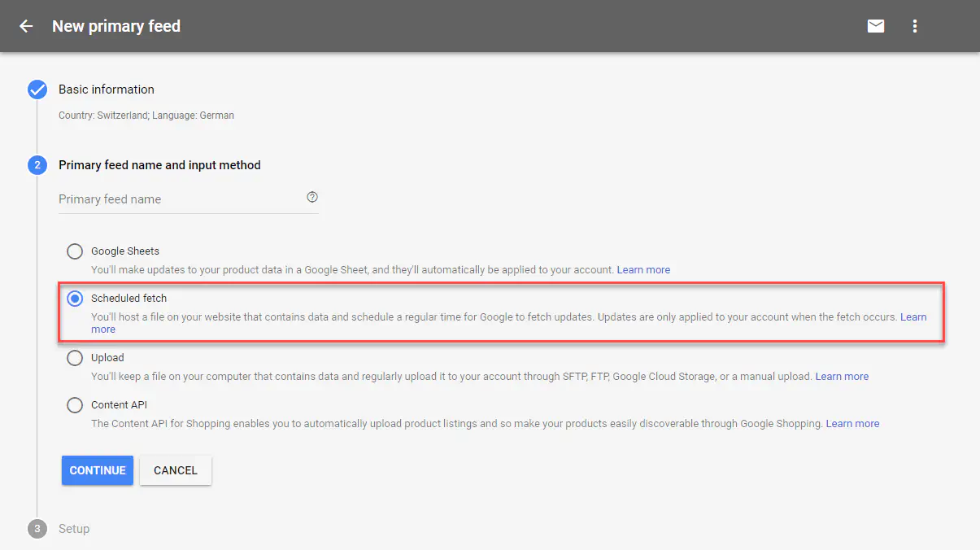Click the Basic information checkmark step icon

(x=37, y=89)
